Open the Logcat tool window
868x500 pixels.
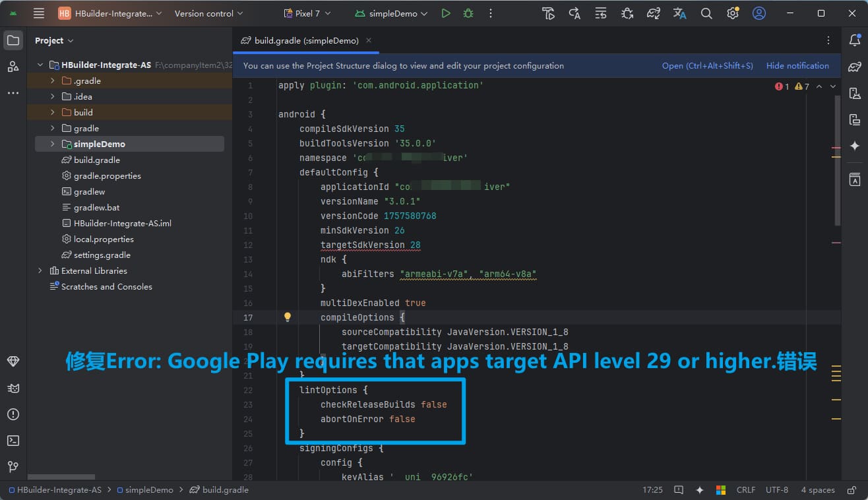[x=13, y=388]
